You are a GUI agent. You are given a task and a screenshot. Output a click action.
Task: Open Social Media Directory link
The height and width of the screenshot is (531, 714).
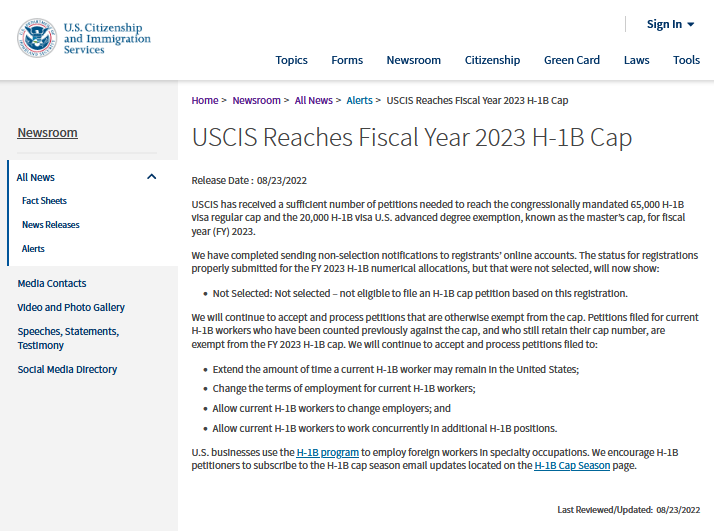67,369
